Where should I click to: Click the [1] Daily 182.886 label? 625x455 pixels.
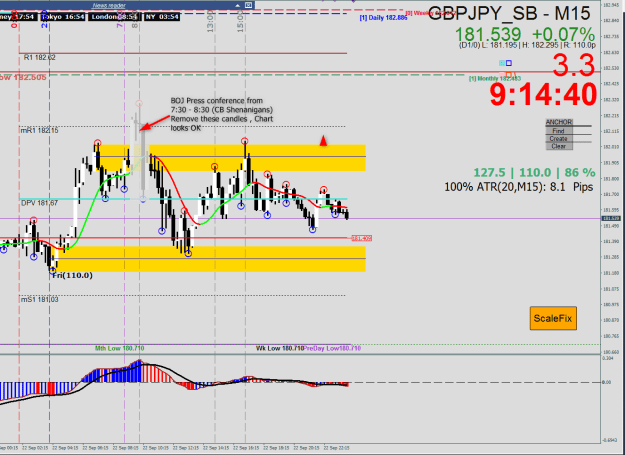(x=383, y=18)
